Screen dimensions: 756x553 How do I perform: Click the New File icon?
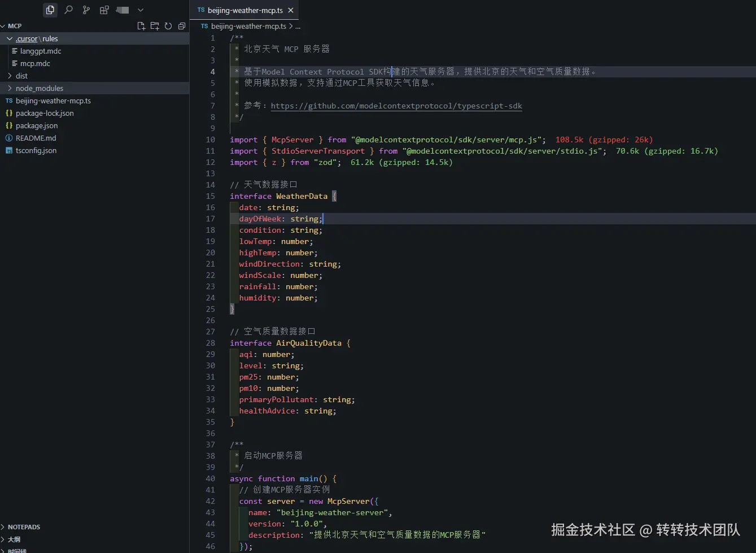(x=141, y=26)
